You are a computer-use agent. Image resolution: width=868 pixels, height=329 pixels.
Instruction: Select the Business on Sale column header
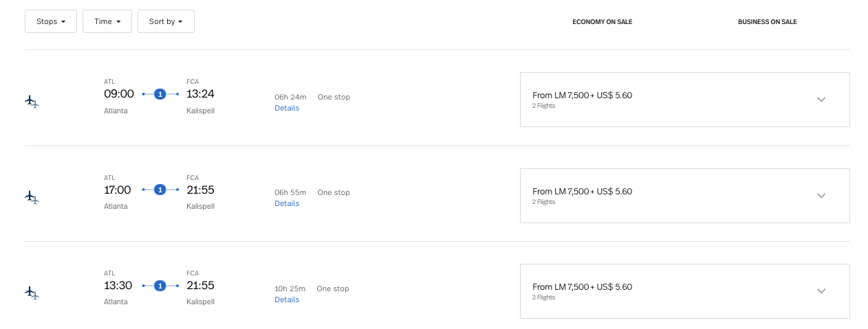pos(767,22)
